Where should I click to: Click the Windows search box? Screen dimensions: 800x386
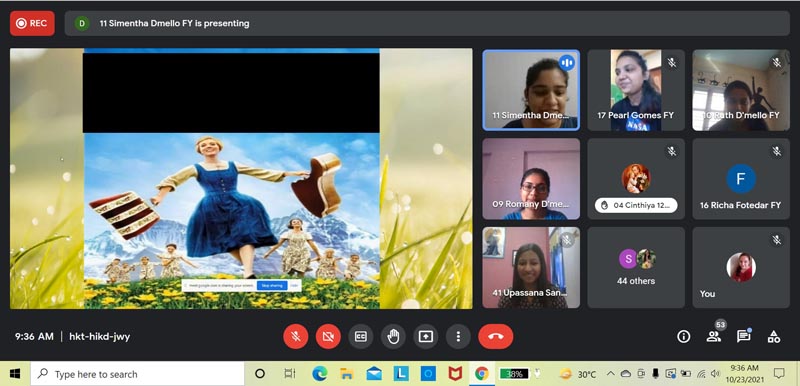138,374
